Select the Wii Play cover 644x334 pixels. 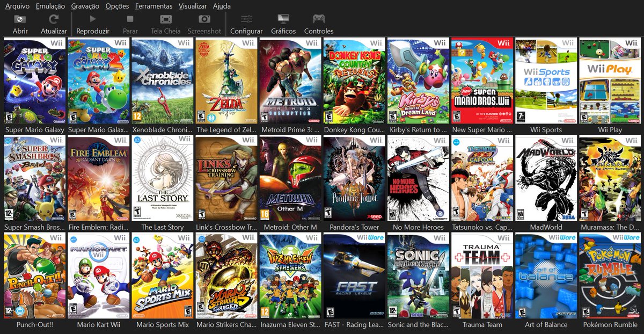pos(610,81)
